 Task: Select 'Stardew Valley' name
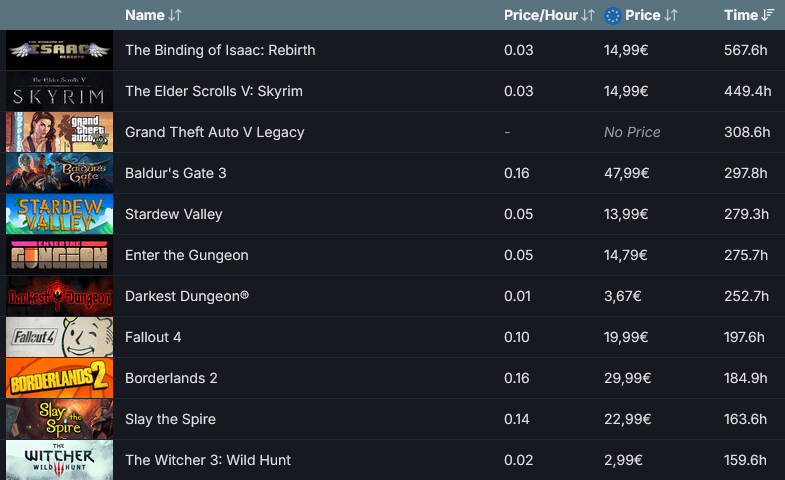click(174, 214)
